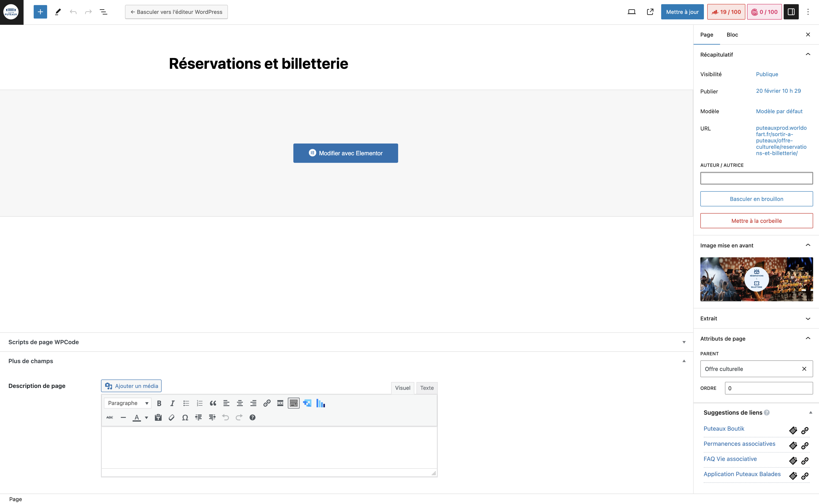This screenshot has width=819, height=504.
Task: Click Modifier avec Elementor button
Action: 345,153
